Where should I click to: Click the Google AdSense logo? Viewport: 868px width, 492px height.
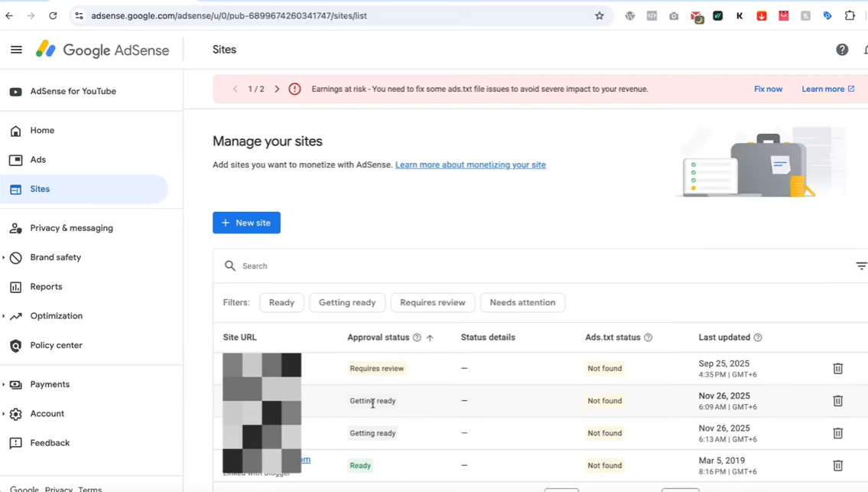click(x=102, y=50)
